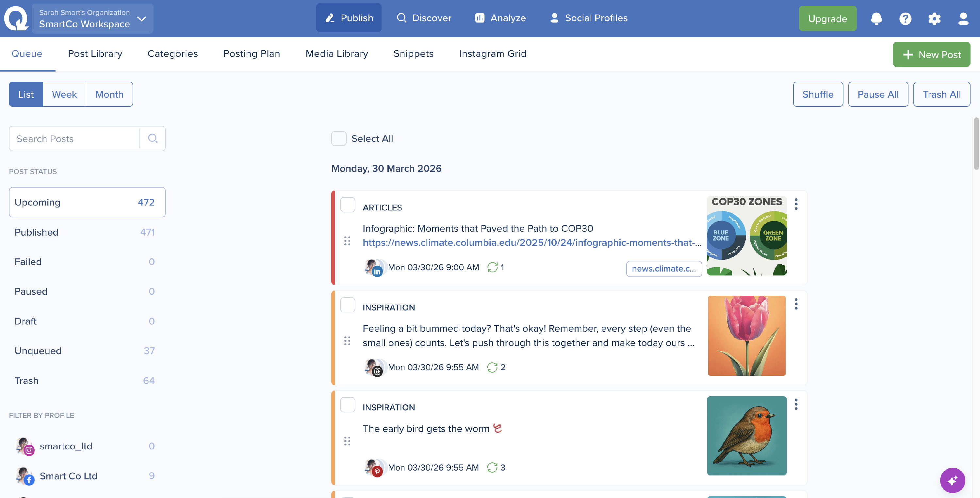Click the help question mark icon
This screenshot has height=498, width=980.
pyautogui.click(x=905, y=18)
